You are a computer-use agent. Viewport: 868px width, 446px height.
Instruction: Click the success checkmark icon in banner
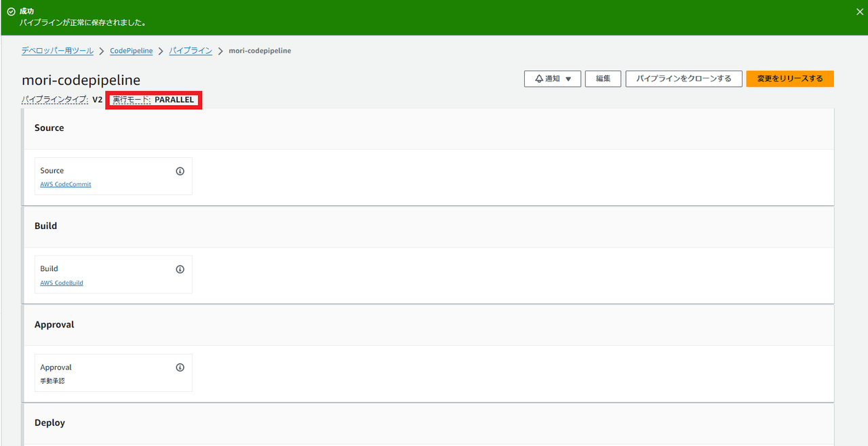click(x=11, y=12)
